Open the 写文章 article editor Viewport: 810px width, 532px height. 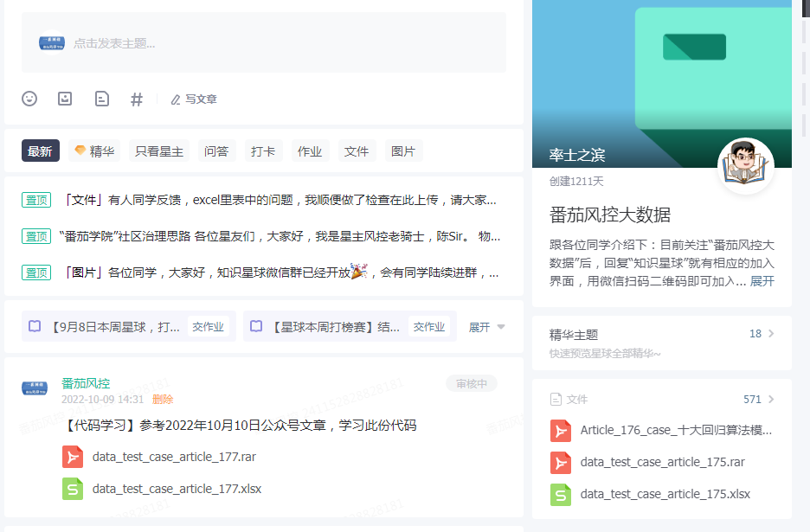194,99
